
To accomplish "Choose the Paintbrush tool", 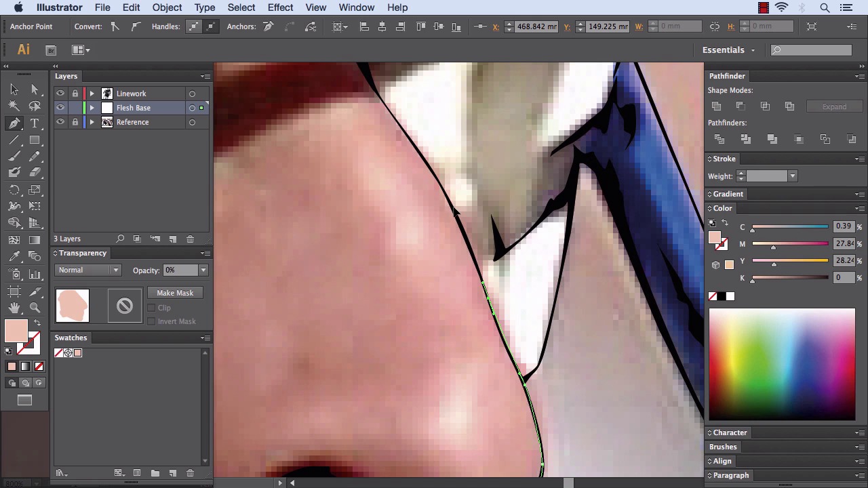I will point(14,157).
